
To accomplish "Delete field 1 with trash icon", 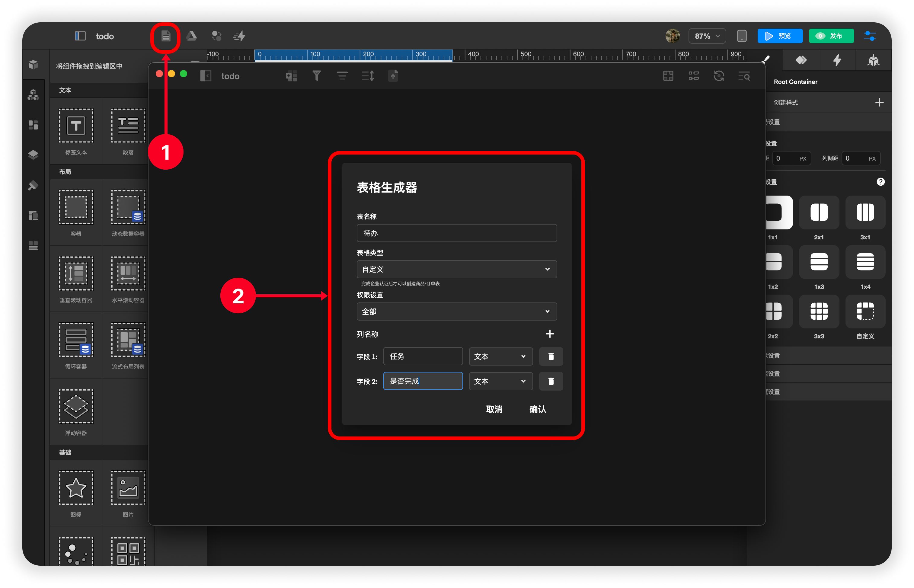I will (551, 356).
